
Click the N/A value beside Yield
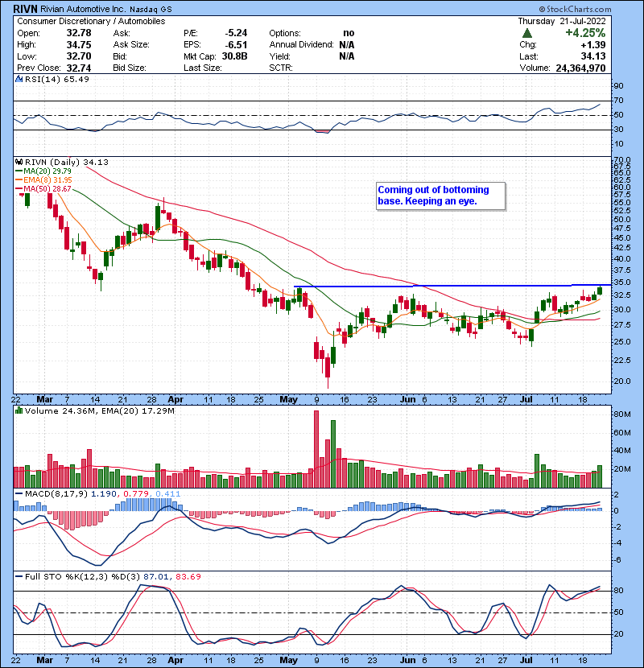pos(347,56)
